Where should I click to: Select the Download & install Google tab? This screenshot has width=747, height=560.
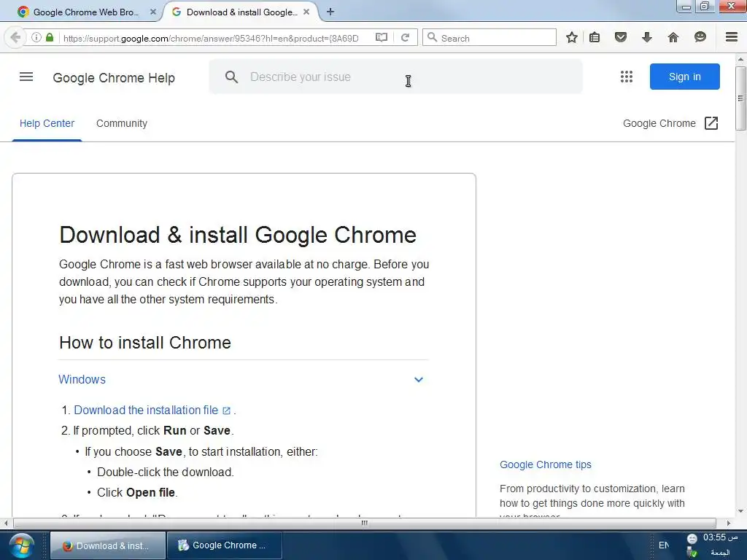click(x=241, y=12)
